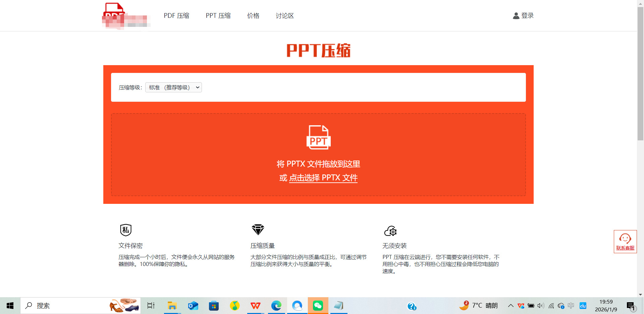
Task: Toggle the 中 input method indicator
Action: 571,306
